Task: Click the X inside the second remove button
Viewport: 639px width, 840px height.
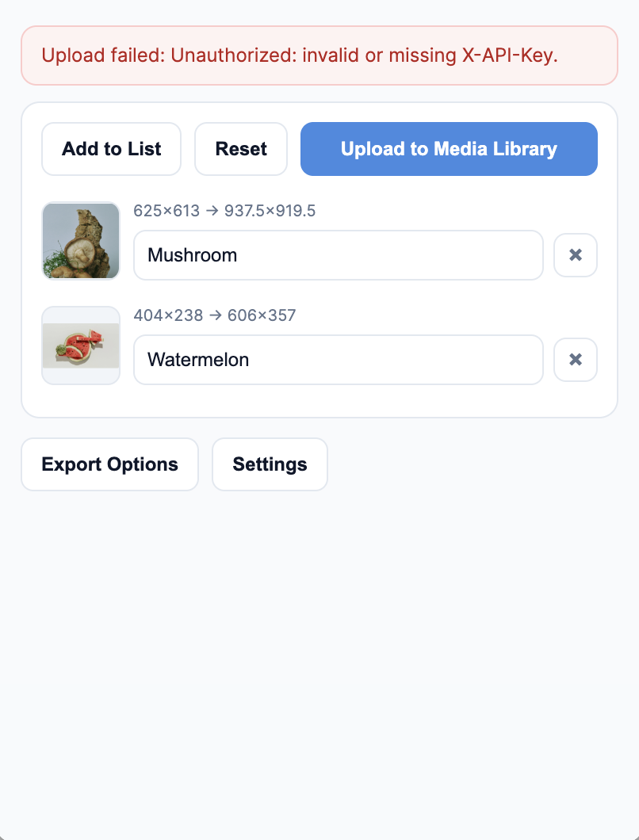Action: (576, 360)
